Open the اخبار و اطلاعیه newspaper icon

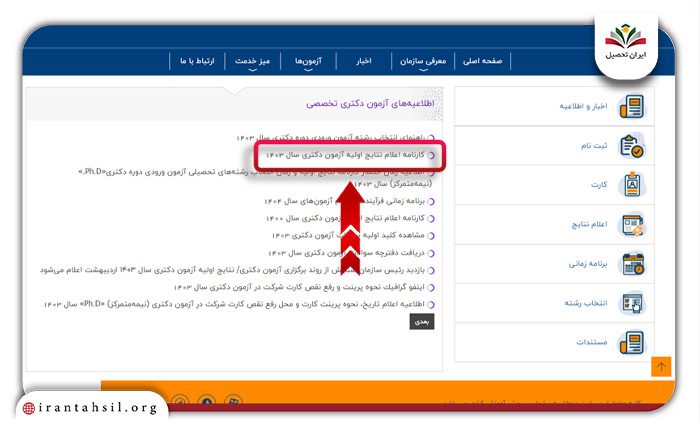pos(632,106)
